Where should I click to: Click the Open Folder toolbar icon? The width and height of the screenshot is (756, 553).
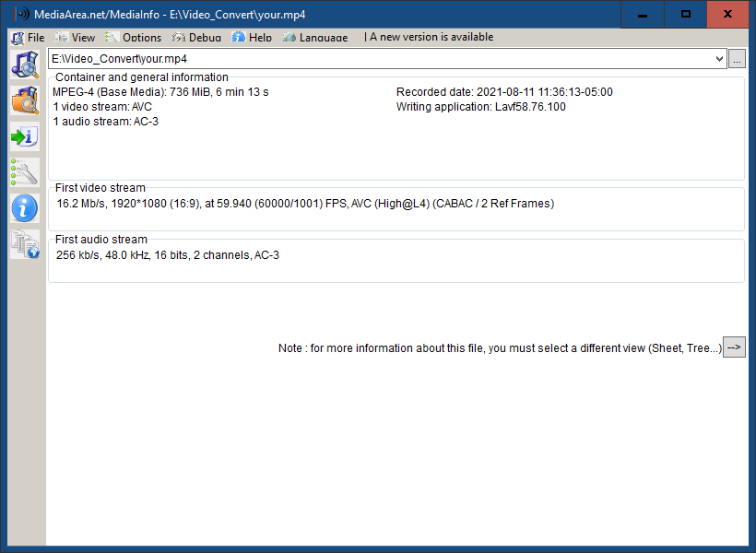click(x=25, y=100)
